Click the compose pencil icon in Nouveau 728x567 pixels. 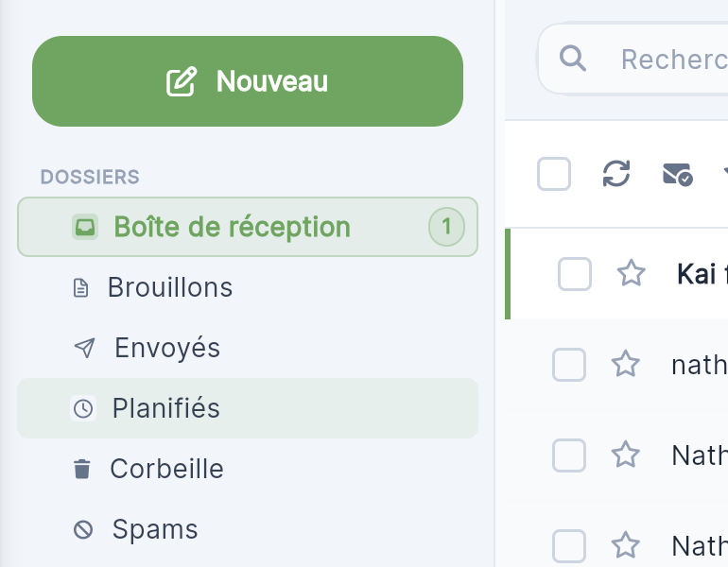click(182, 81)
